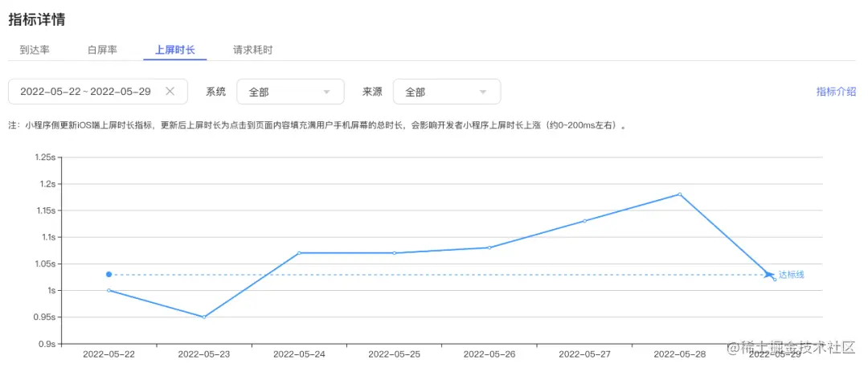868x368 pixels.
Task: Clear the date range with the X icon
Action: point(170,92)
